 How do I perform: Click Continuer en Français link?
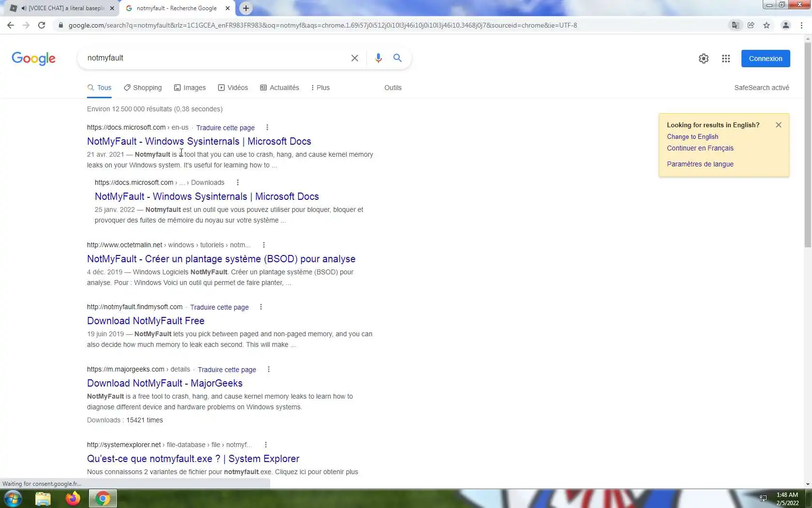coord(700,149)
